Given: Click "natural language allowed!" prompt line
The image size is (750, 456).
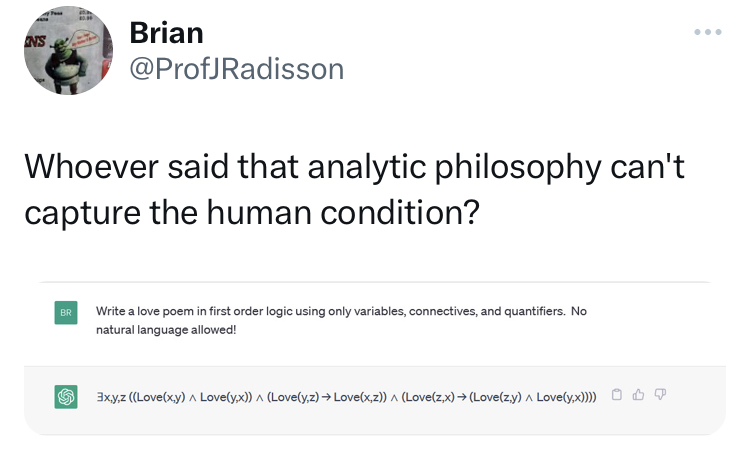Looking at the screenshot, I should (166, 329).
